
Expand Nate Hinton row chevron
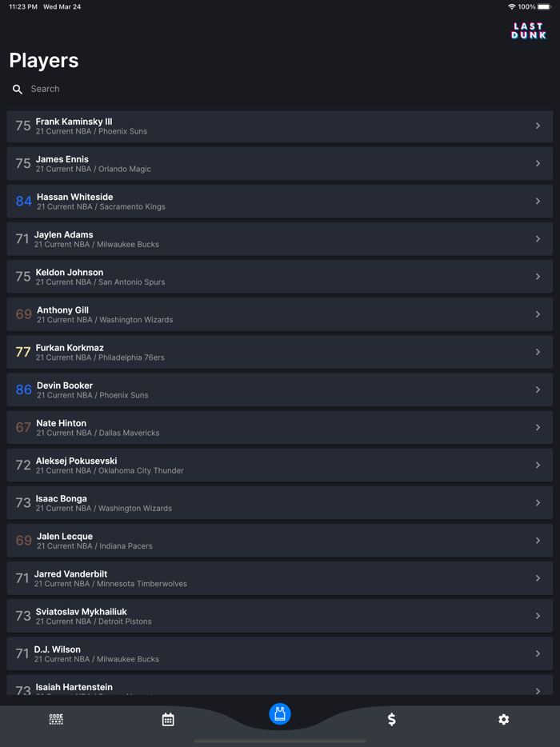tap(538, 427)
